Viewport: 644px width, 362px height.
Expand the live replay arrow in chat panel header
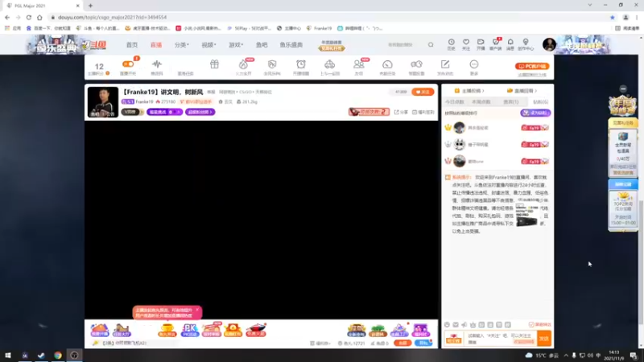coord(536,91)
